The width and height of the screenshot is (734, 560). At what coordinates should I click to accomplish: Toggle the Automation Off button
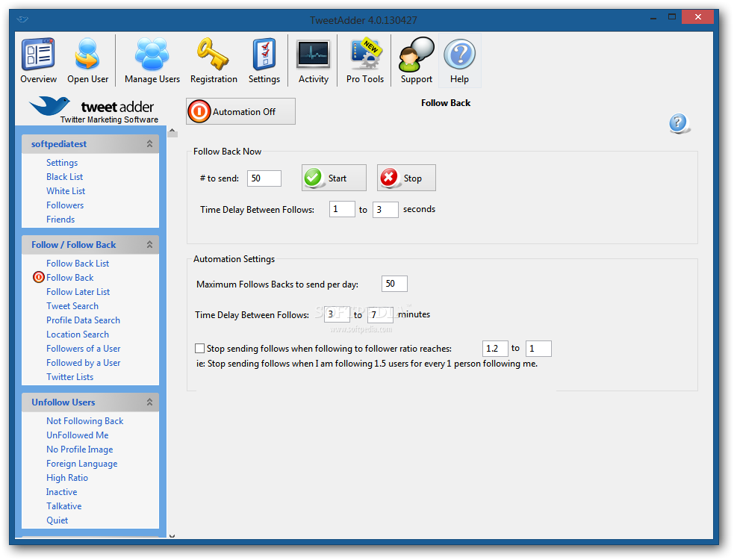tap(240, 111)
